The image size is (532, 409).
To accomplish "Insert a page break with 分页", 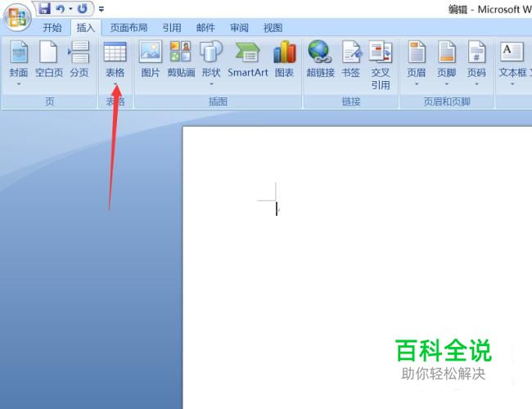I will point(79,59).
